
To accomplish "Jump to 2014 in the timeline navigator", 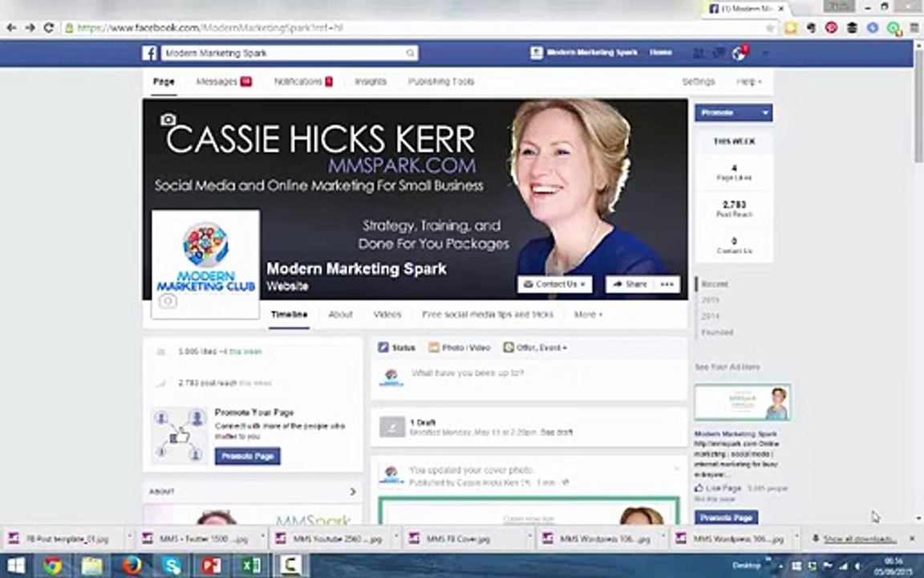I will (711, 316).
